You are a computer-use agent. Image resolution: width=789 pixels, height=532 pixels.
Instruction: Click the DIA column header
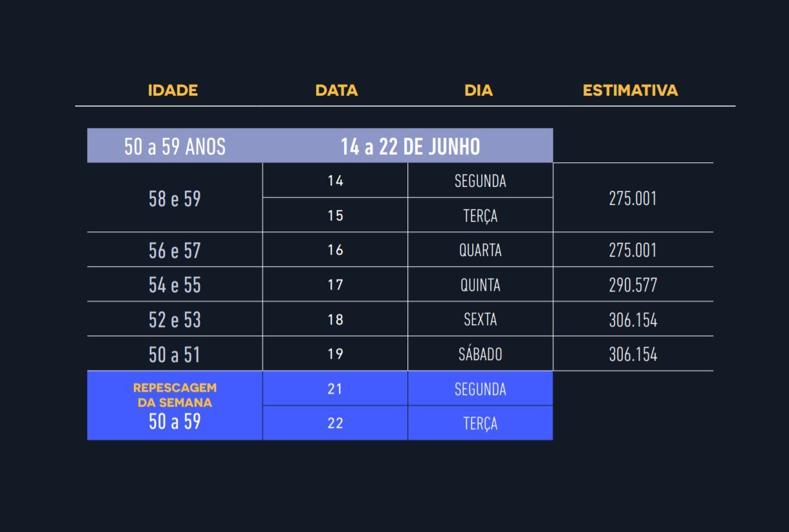[479, 90]
